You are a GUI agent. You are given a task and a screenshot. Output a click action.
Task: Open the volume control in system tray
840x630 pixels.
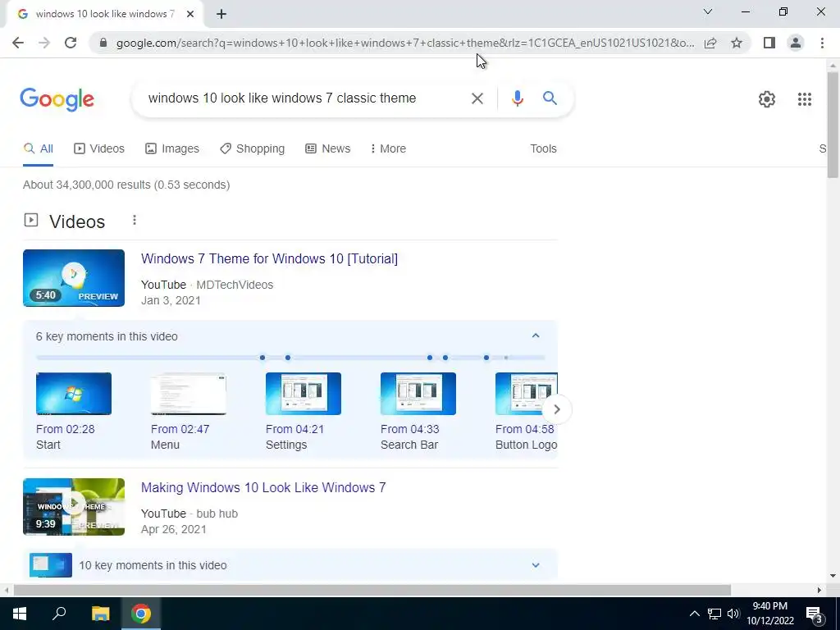733,614
